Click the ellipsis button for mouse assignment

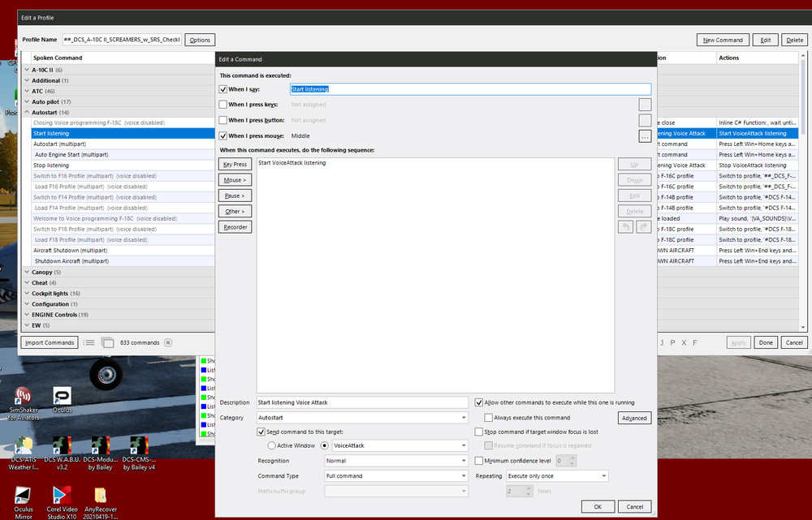645,136
